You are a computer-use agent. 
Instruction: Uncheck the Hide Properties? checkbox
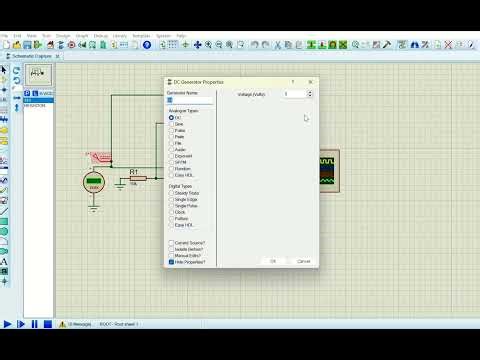pyautogui.click(x=171, y=262)
